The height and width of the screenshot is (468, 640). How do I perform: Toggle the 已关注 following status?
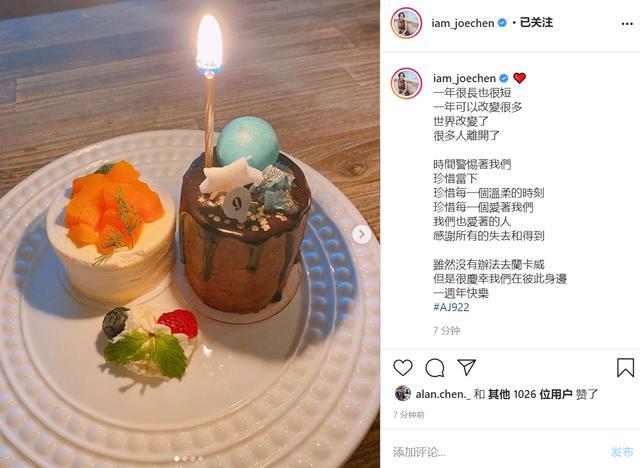(x=536, y=22)
